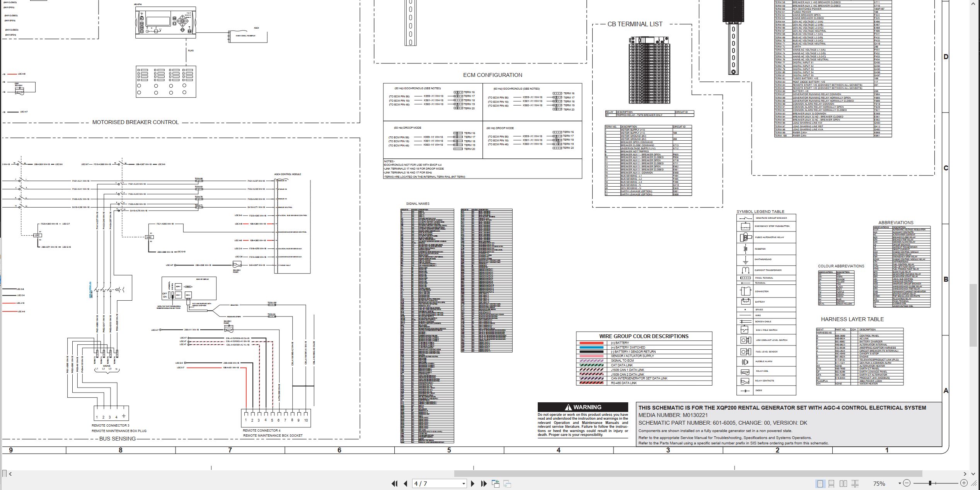Zoom out with the minus button
This screenshot has width=980, height=490.
[907, 483]
